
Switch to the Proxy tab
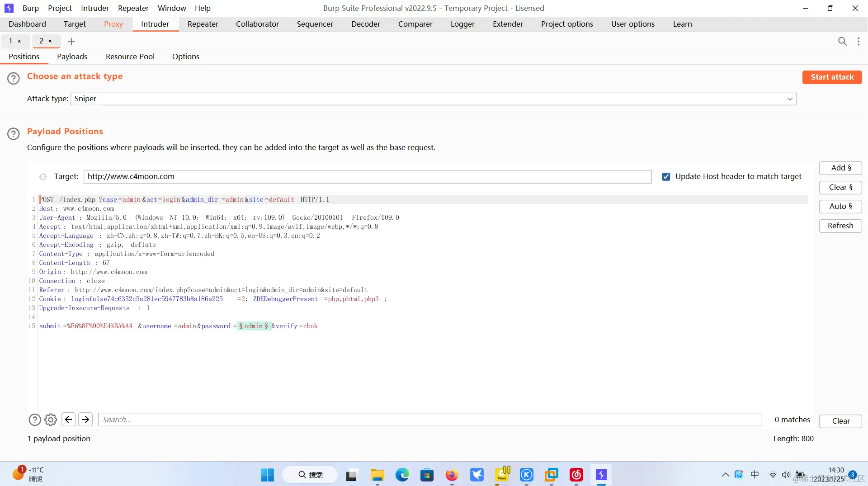click(x=113, y=24)
